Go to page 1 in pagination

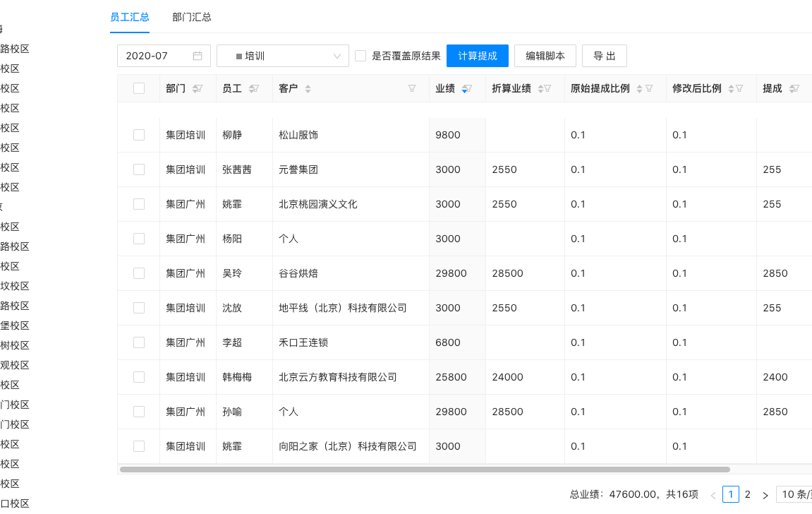click(731, 494)
